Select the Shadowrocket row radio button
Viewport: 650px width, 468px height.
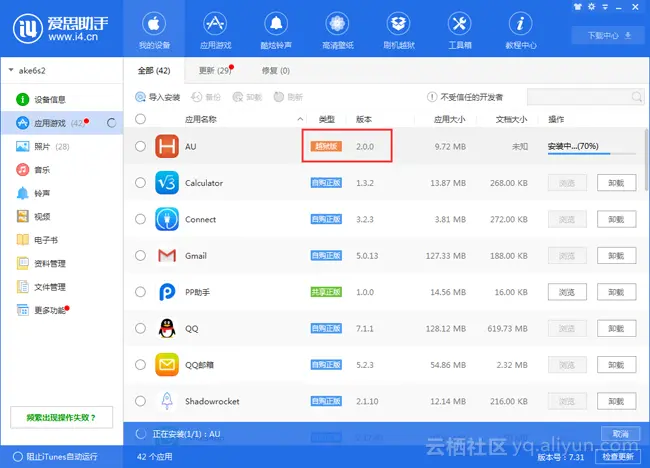coord(141,401)
